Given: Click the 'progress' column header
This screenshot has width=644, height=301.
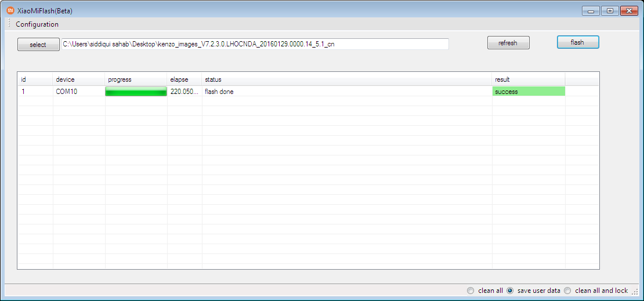Looking at the screenshot, I should pyautogui.click(x=136, y=79).
